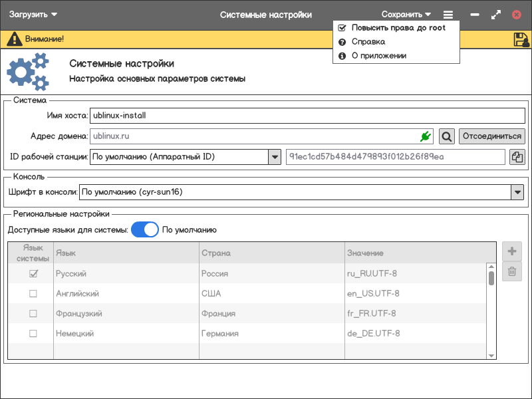Click the trash icon to delete language

coord(512,271)
